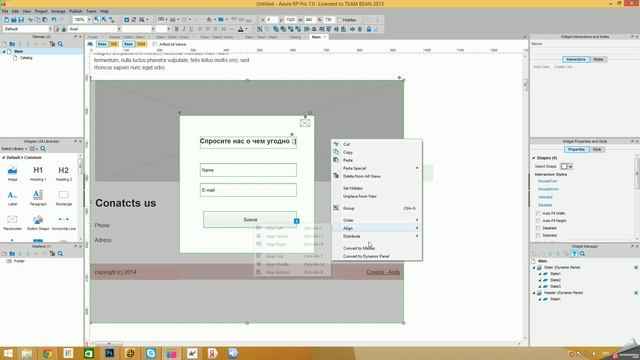
Task: Click the envelope close icon in the popup
Action: 305,123
